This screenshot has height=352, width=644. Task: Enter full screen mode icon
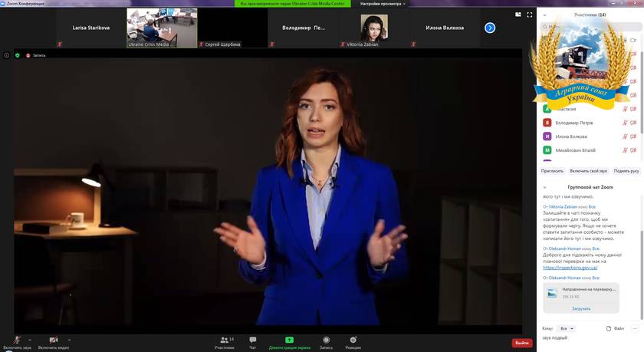(530, 15)
